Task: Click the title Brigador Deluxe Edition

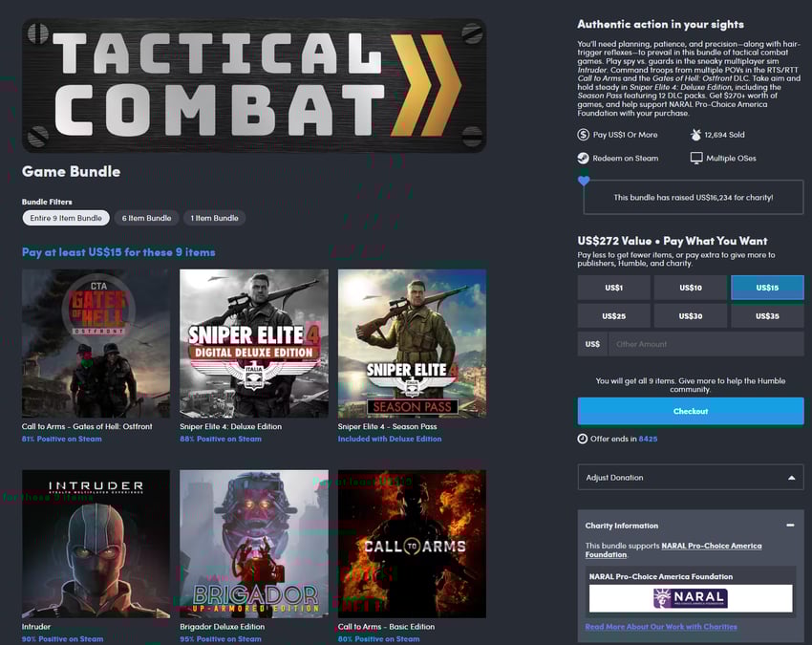Action: click(223, 627)
